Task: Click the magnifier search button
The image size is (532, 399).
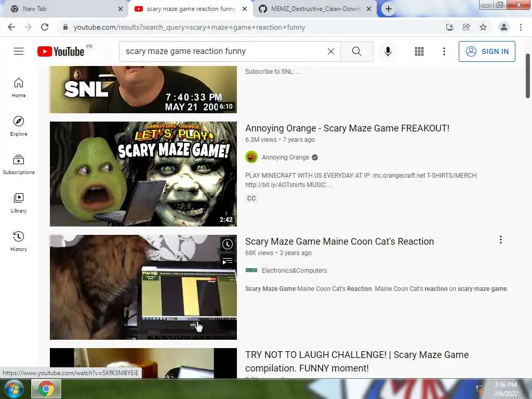Action: click(x=356, y=51)
